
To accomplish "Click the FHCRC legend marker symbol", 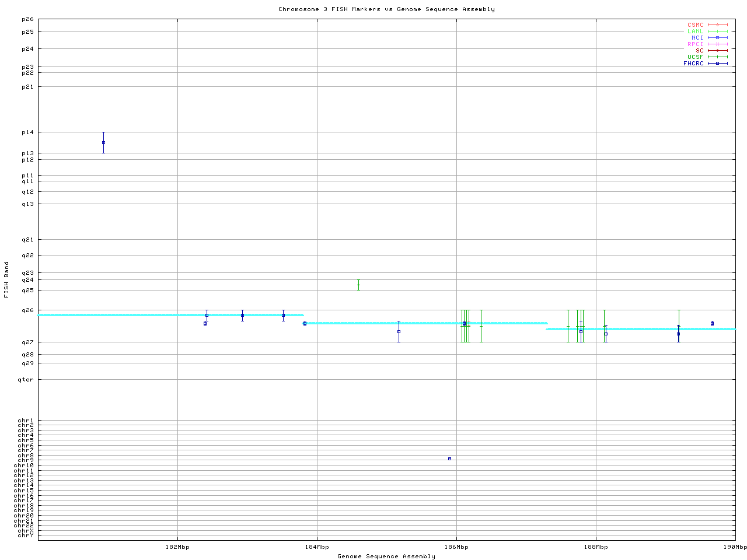I will (x=718, y=63).
